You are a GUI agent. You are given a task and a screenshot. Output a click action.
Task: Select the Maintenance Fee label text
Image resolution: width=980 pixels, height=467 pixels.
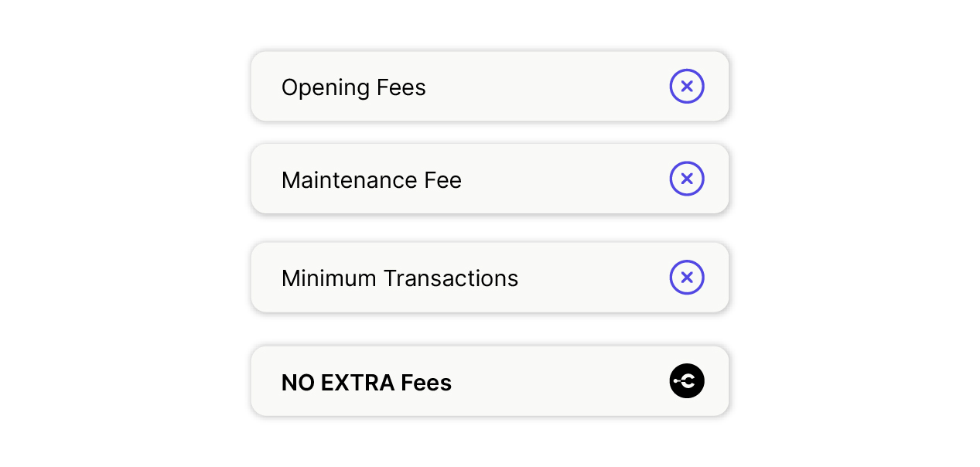(x=371, y=180)
